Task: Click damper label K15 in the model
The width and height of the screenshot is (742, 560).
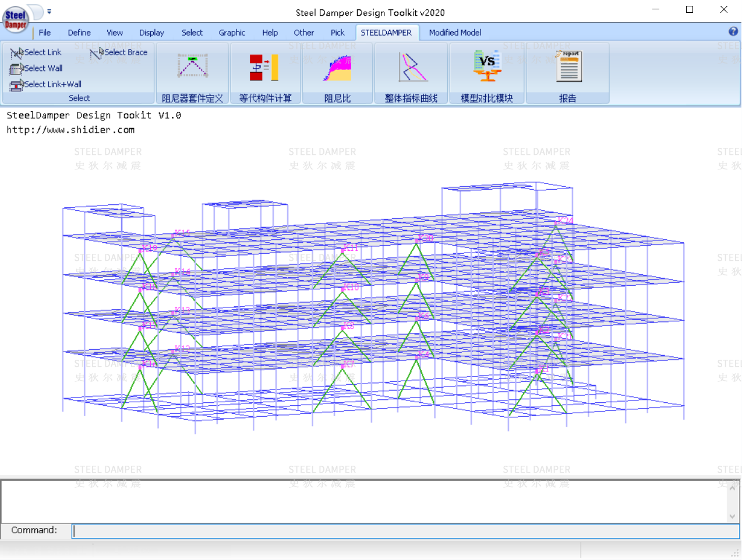Action: [x=182, y=233]
